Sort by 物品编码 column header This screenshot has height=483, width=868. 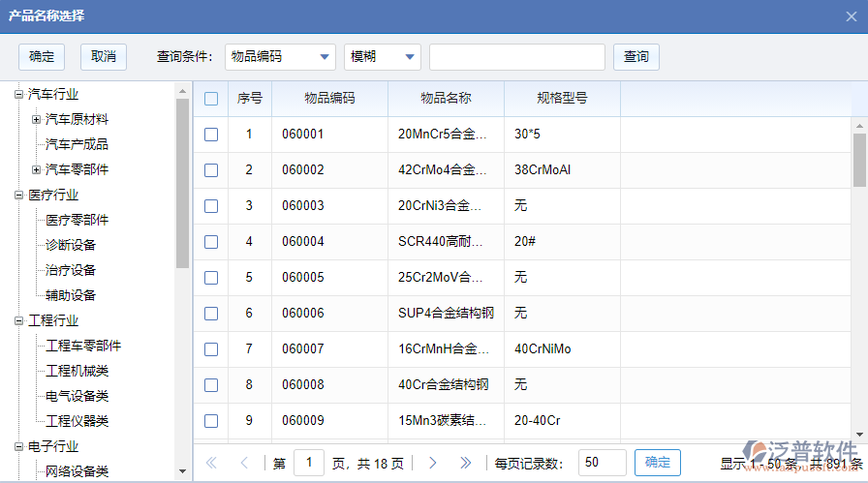pos(330,99)
